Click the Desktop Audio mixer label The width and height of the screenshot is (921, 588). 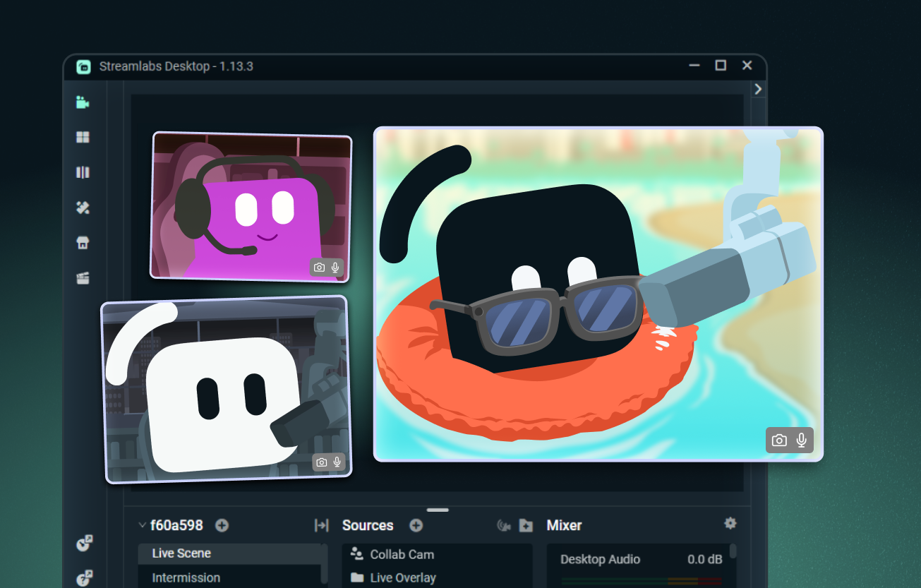pyautogui.click(x=600, y=559)
